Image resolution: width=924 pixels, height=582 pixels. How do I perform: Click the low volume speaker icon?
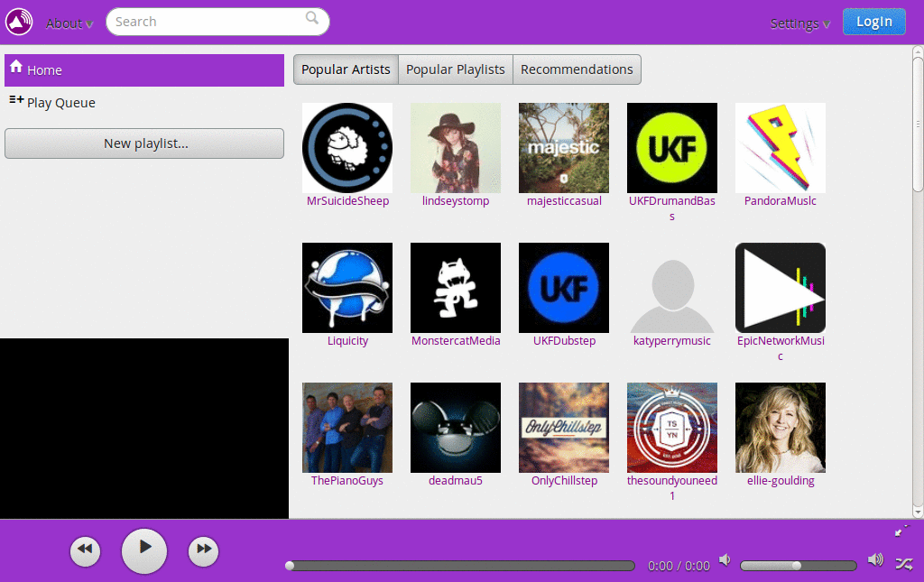(725, 560)
